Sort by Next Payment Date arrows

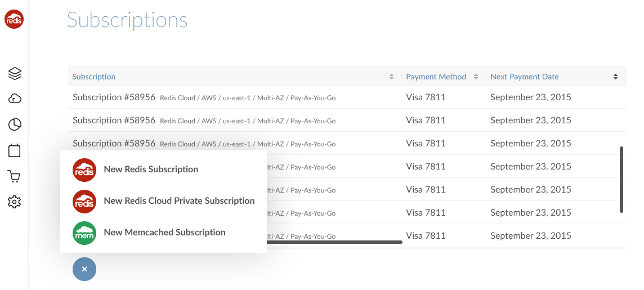click(615, 77)
